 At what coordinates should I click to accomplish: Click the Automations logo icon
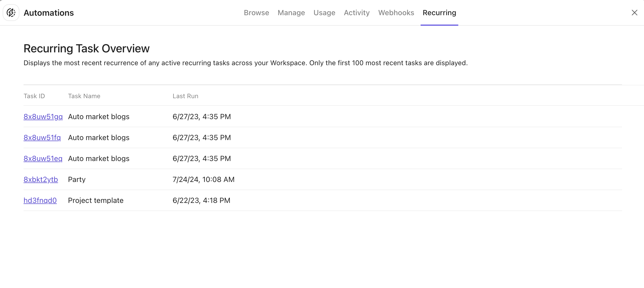coord(11,12)
